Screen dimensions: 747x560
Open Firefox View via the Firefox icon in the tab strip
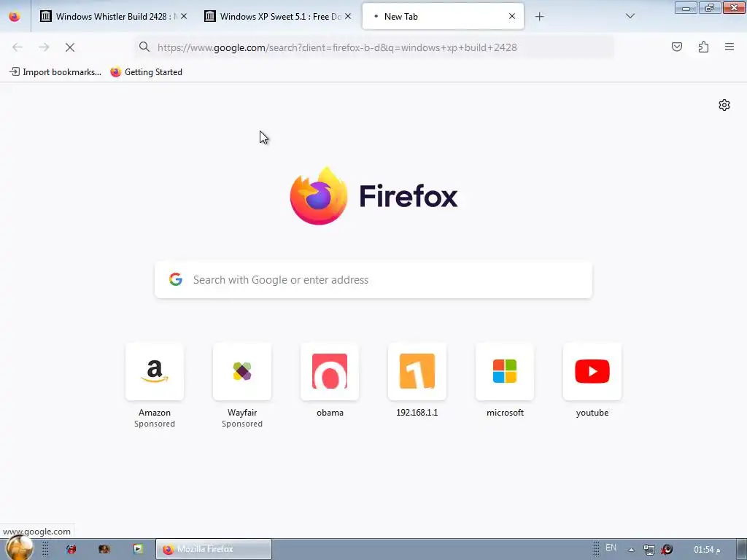click(x=15, y=17)
